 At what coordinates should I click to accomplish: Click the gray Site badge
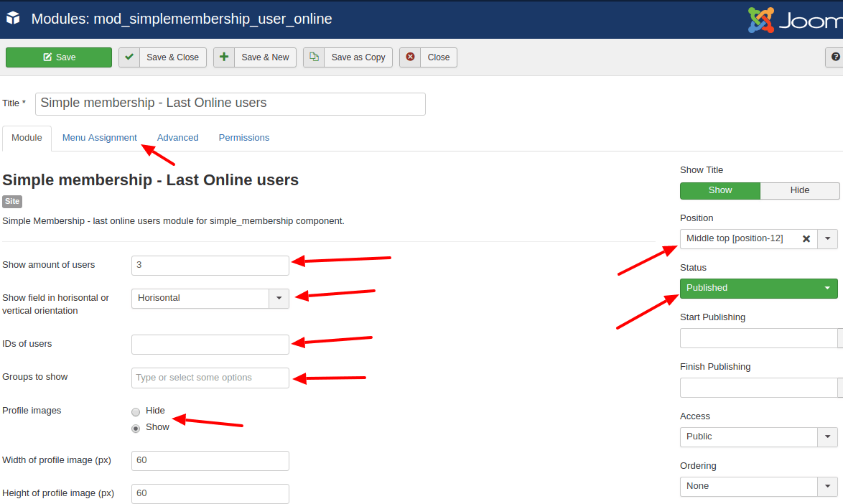click(x=12, y=202)
